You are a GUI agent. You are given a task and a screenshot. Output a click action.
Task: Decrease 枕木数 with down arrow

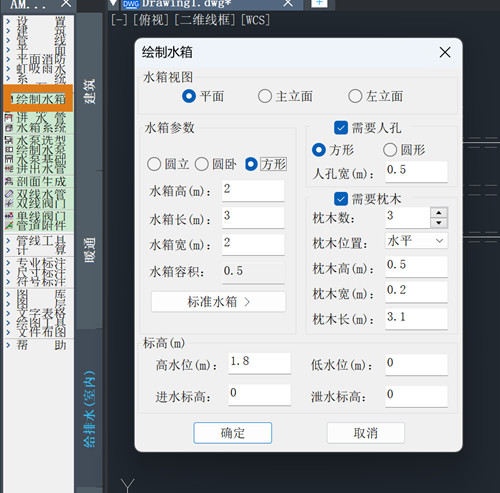(x=439, y=223)
